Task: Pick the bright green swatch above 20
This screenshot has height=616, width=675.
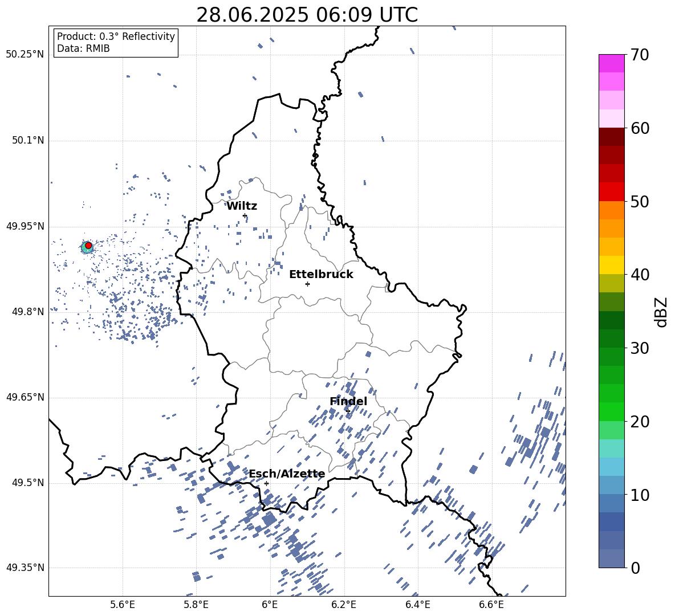Action: point(612,411)
